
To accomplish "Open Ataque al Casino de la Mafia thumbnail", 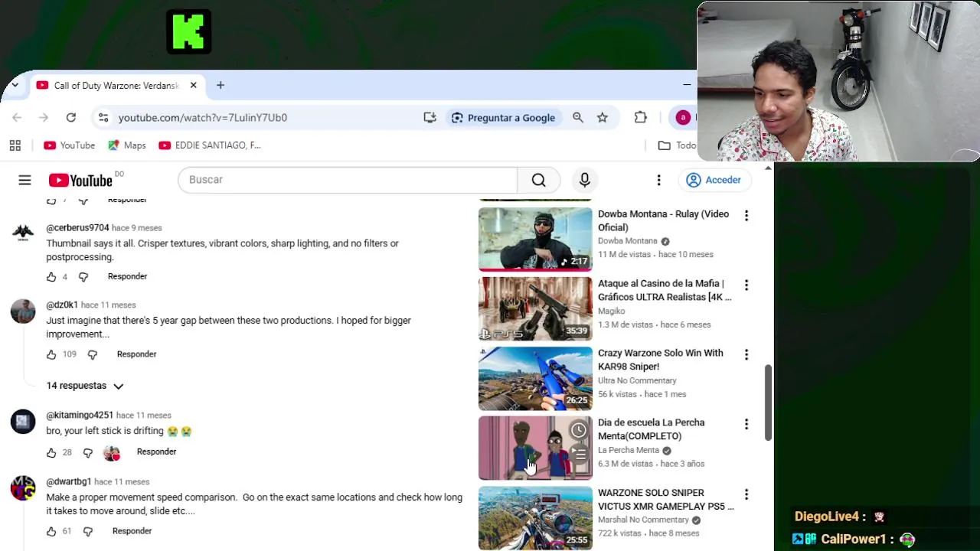I will pos(535,308).
